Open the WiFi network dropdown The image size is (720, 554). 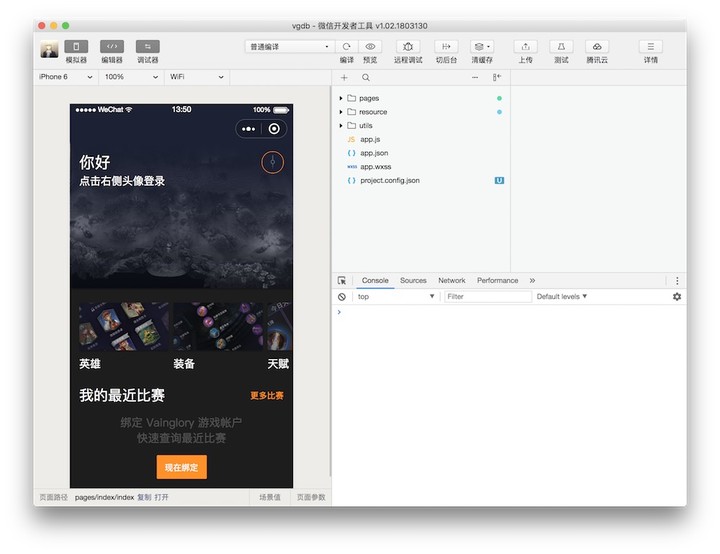pos(197,77)
